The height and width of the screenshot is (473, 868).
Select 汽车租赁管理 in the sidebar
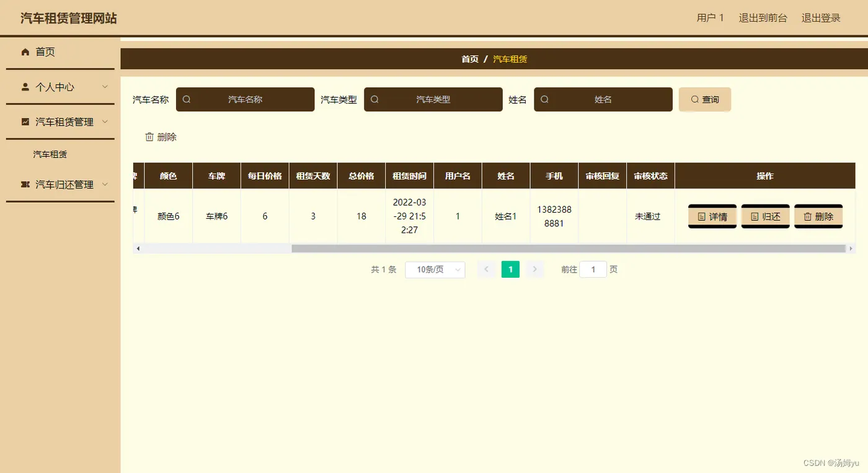point(60,122)
